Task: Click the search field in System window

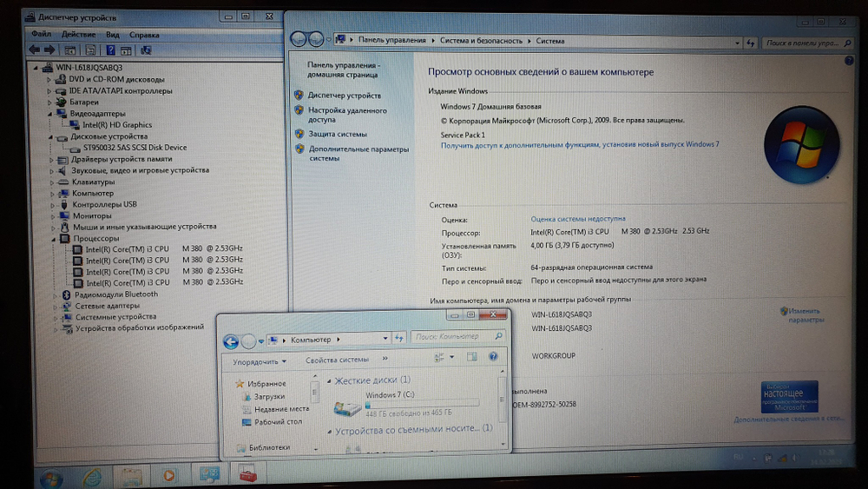Action: pyautogui.click(x=807, y=43)
